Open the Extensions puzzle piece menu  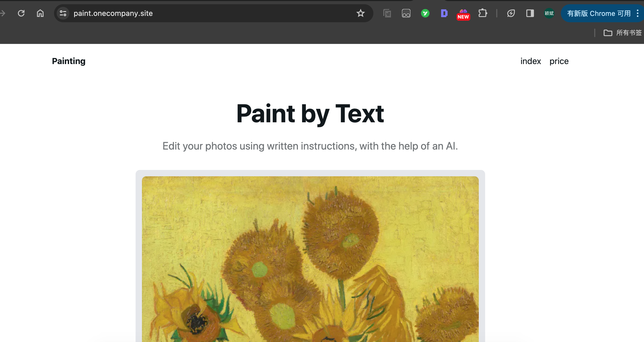483,13
